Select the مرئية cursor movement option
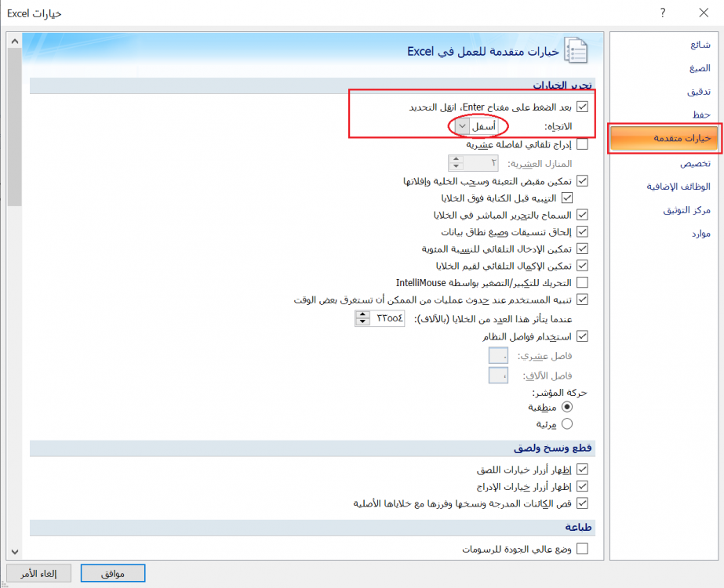 [567, 423]
